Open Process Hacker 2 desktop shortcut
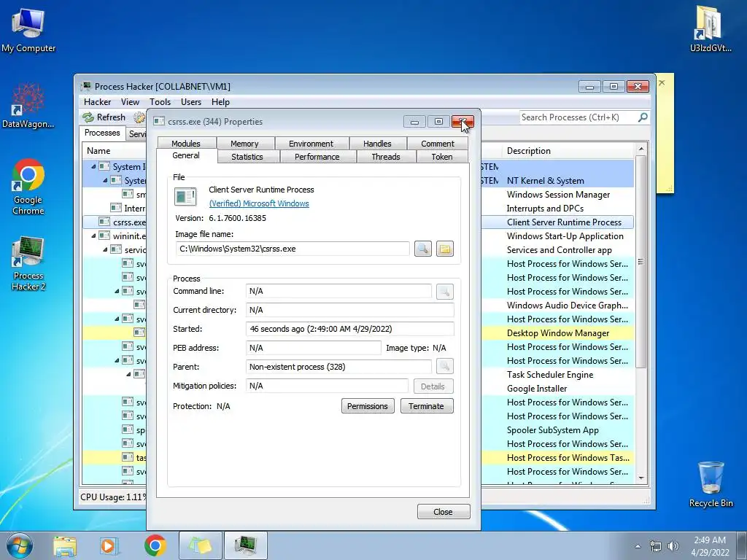The height and width of the screenshot is (560, 747). tap(28, 262)
